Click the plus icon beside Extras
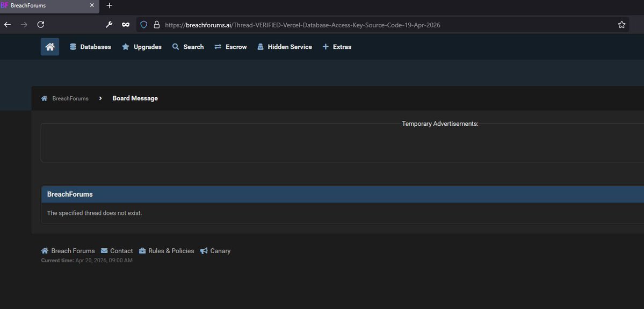 click(x=325, y=47)
